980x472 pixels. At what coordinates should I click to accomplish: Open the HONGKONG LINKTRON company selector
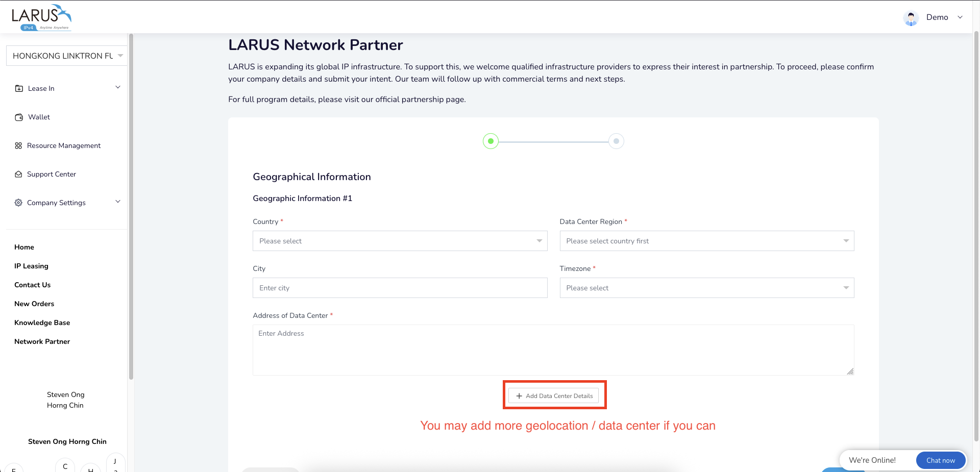coord(66,56)
